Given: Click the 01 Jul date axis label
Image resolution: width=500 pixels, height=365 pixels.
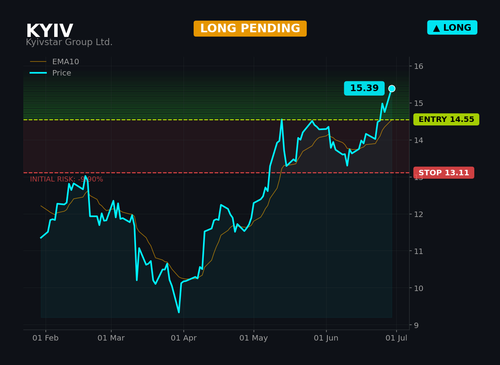Looking at the screenshot, I should (x=396, y=338).
